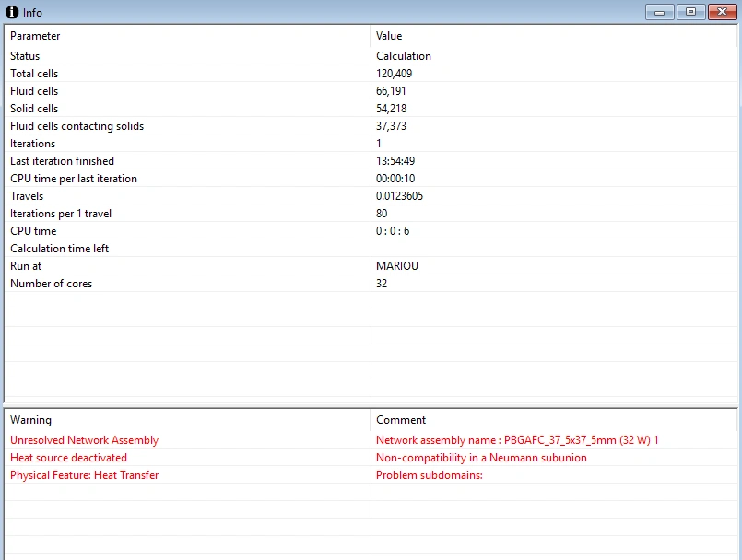
Task: Click the 0 : 0 : 6 value
Action: click(393, 231)
